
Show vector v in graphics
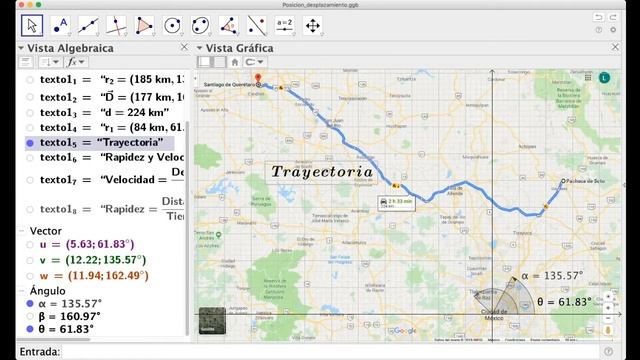pyautogui.click(x=30, y=260)
